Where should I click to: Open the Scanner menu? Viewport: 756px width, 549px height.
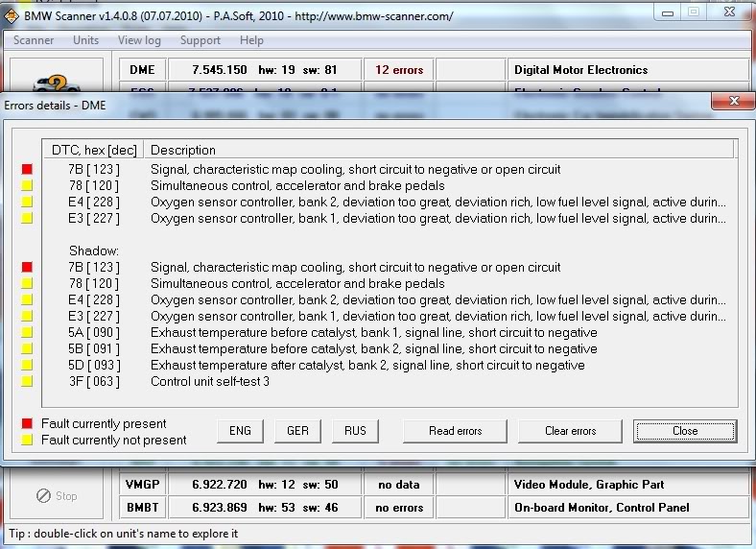pyautogui.click(x=34, y=40)
